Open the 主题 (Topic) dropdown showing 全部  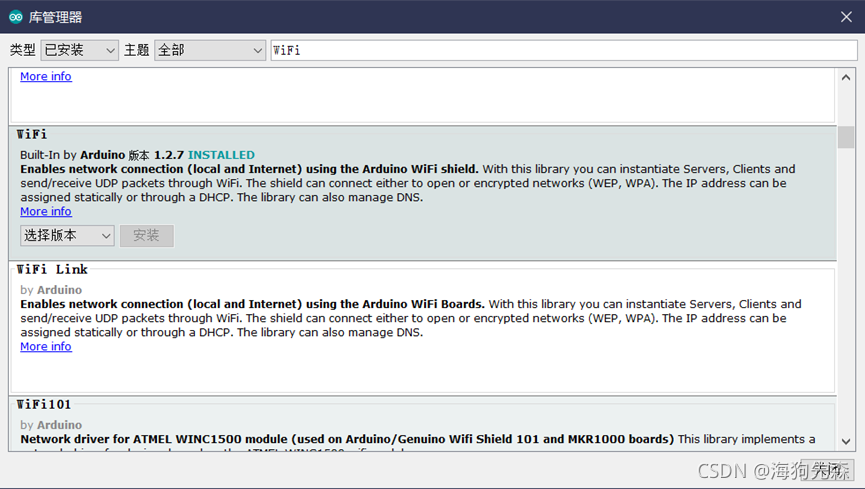pyautogui.click(x=210, y=50)
